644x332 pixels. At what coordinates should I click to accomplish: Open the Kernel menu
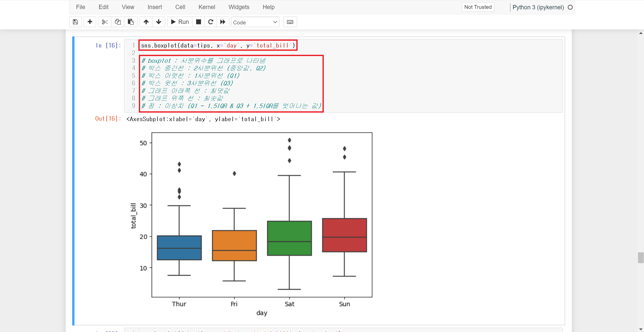[207, 7]
